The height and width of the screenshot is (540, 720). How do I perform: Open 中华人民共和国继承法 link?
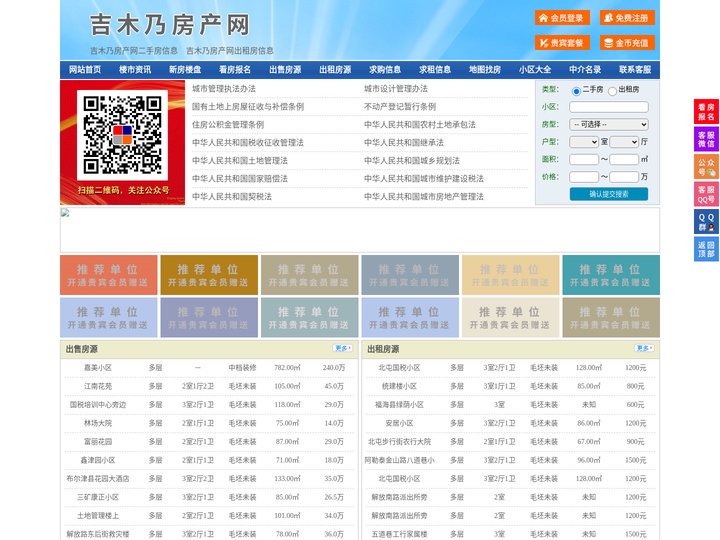404,142
